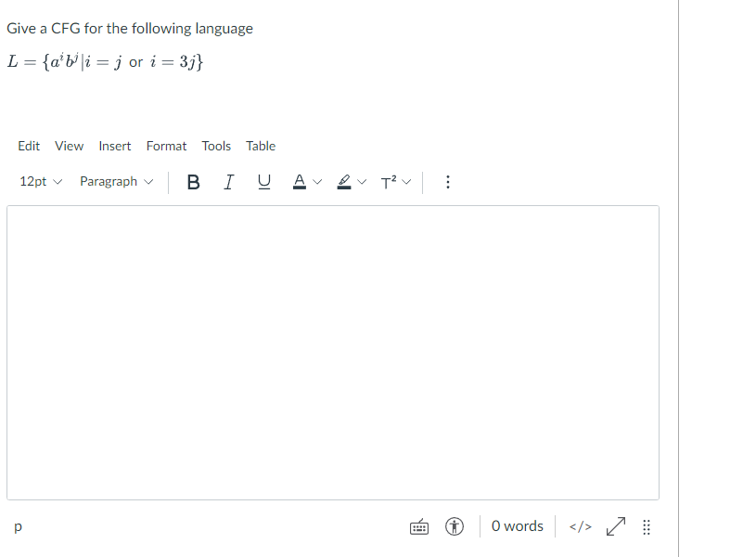Open the Tools menu

pyautogui.click(x=216, y=146)
